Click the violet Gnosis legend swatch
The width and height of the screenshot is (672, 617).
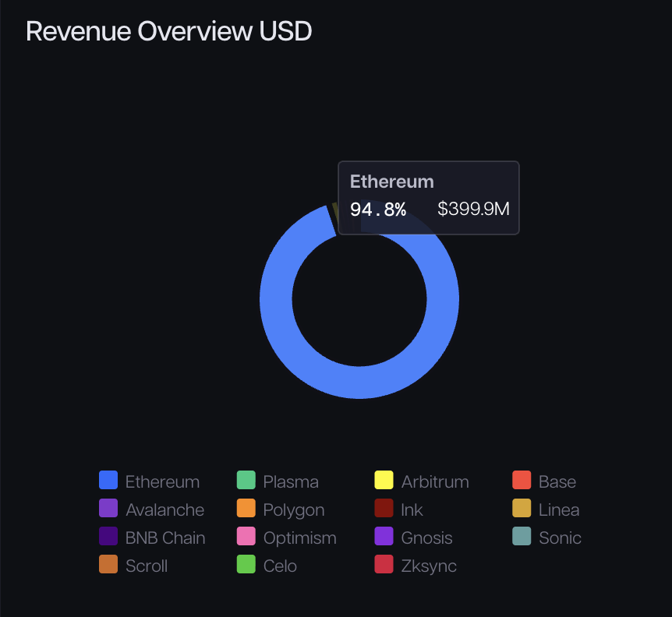(x=384, y=536)
